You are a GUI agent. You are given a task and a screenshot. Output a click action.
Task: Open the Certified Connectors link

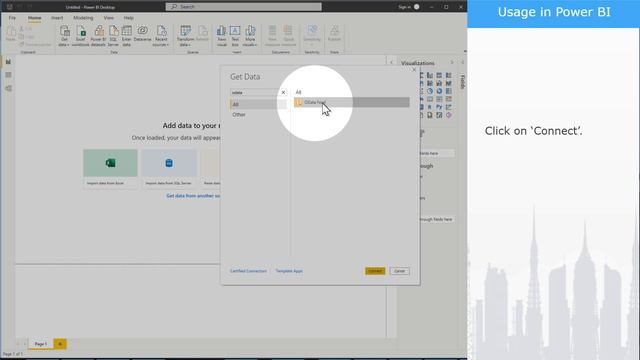click(248, 271)
